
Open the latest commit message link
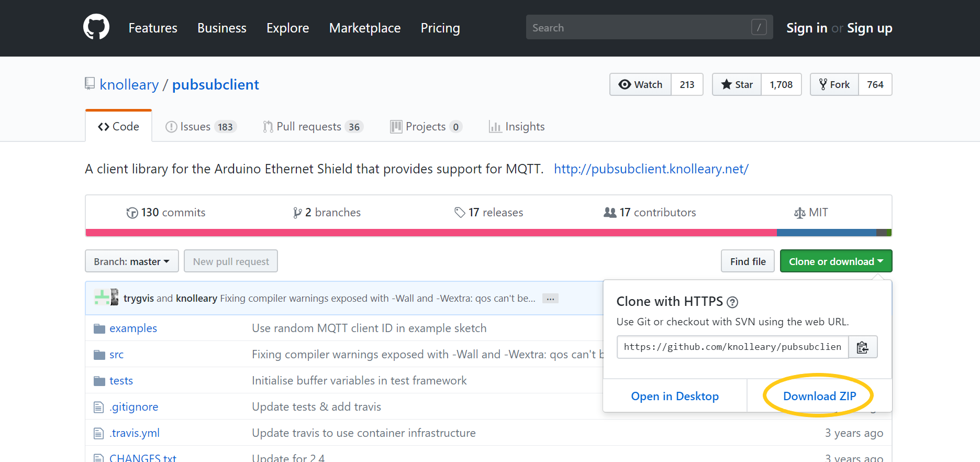[377, 298]
